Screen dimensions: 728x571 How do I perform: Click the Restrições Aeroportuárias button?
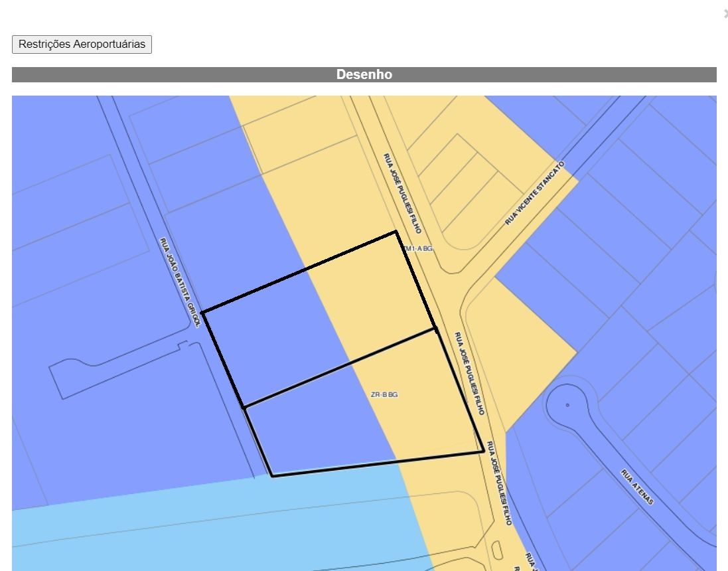[x=82, y=44]
